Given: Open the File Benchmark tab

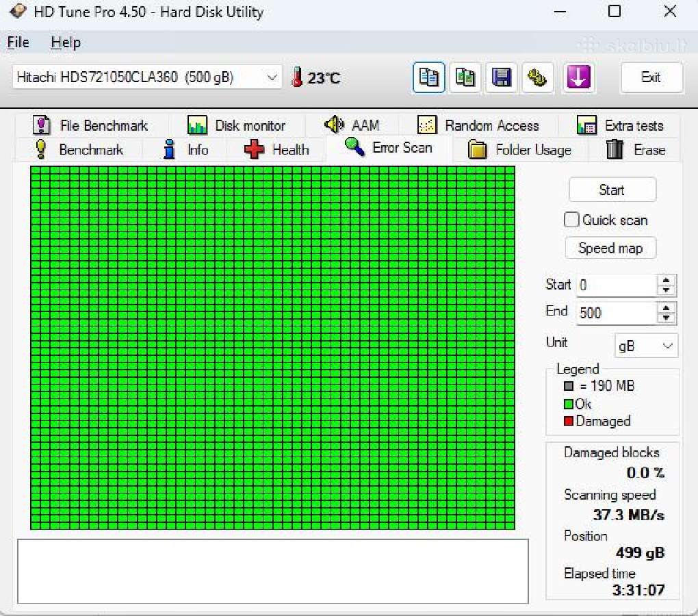Looking at the screenshot, I should pos(91,125).
